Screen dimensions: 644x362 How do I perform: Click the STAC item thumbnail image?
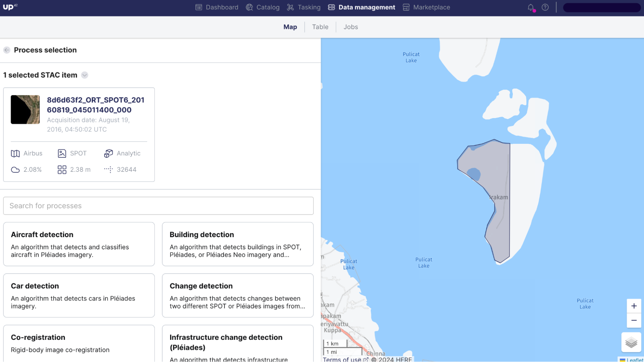click(25, 109)
